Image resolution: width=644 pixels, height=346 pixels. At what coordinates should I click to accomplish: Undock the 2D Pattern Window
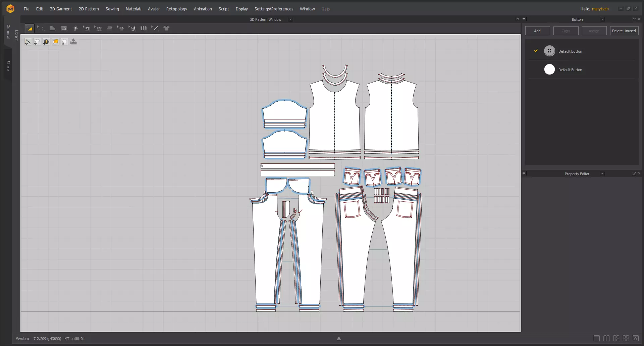coord(518,19)
